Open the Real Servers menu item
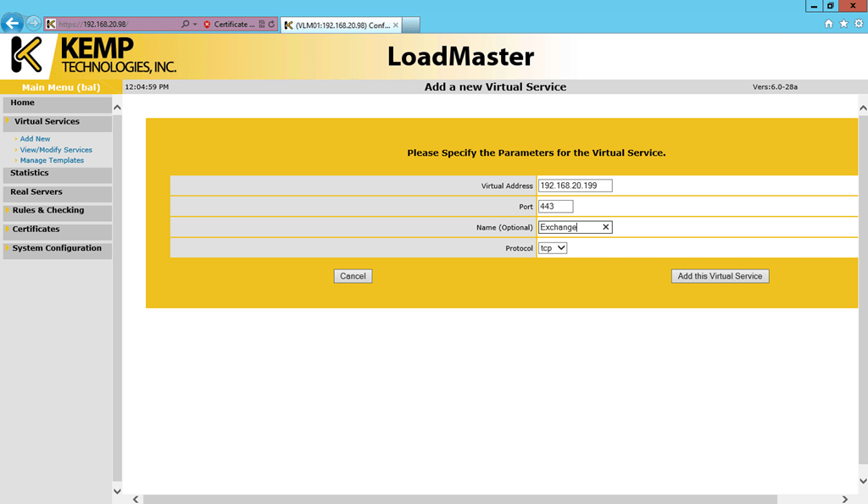 click(57, 192)
